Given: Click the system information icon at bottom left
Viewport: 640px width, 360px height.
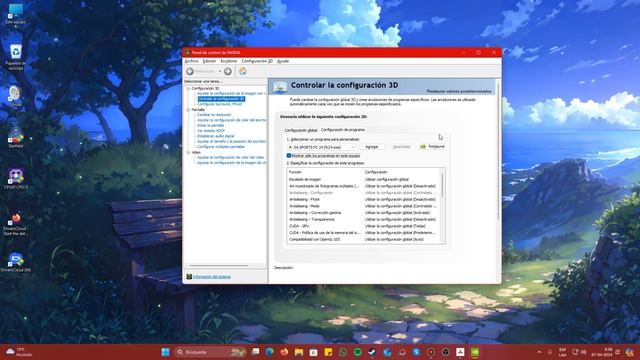Looking at the screenshot, I should point(189,277).
